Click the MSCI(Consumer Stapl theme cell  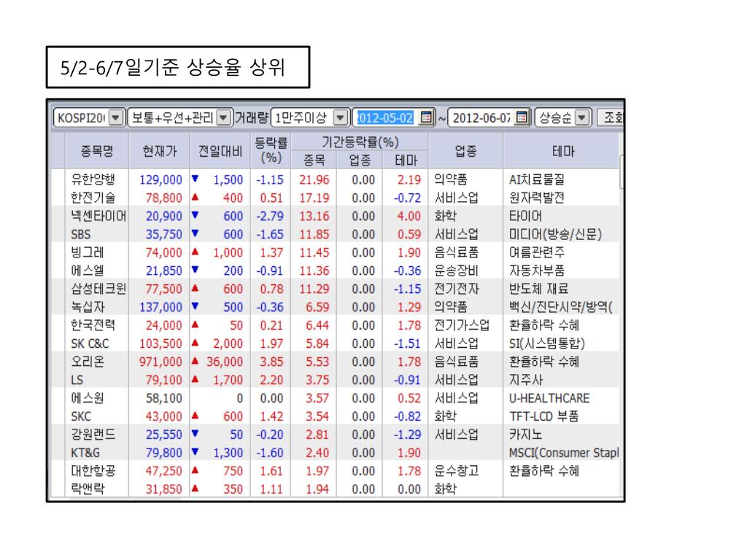564,453
